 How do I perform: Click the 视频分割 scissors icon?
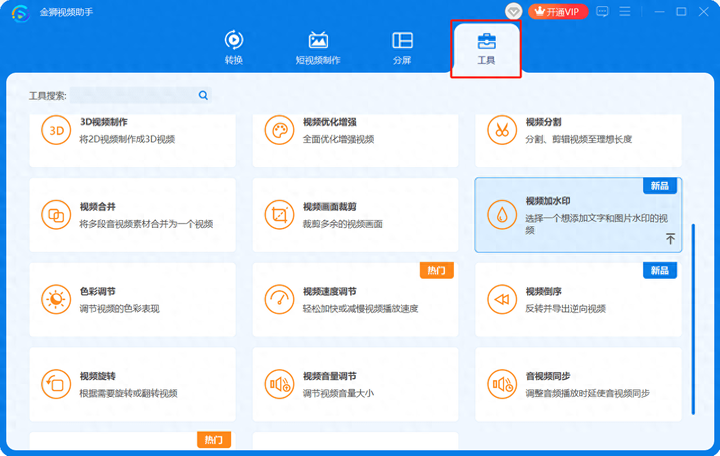(502, 130)
